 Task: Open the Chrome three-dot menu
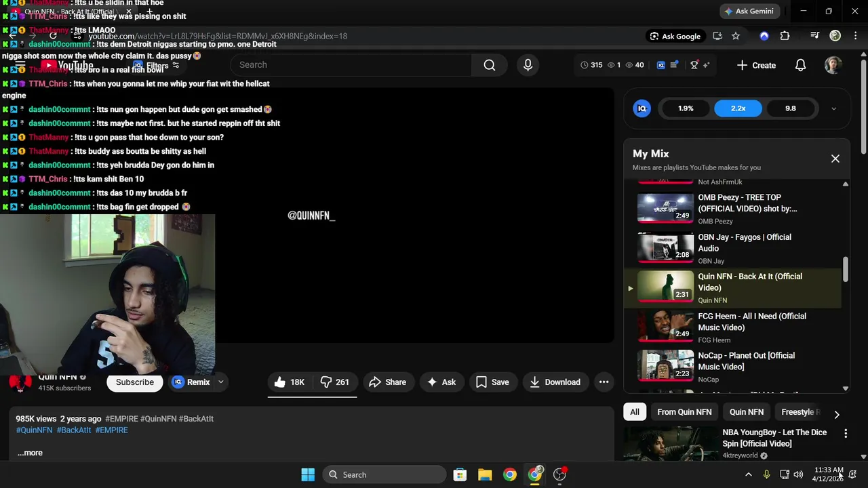(x=854, y=36)
